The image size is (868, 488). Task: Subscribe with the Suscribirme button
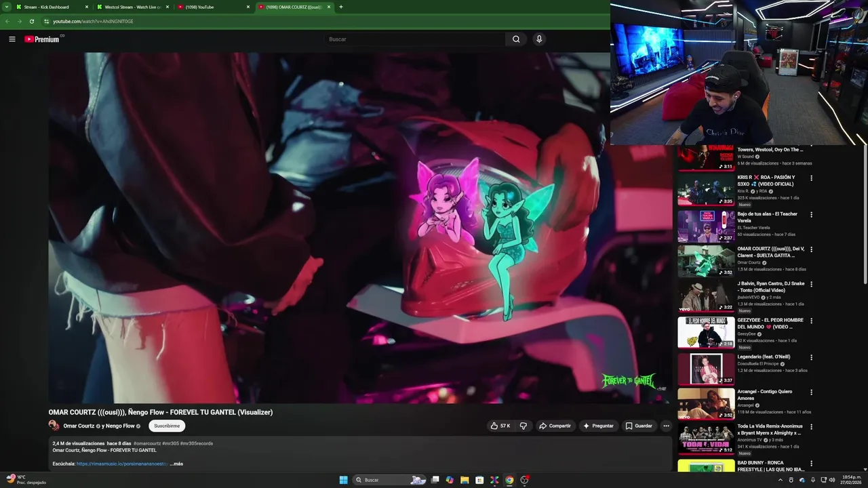click(x=167, y=426)
